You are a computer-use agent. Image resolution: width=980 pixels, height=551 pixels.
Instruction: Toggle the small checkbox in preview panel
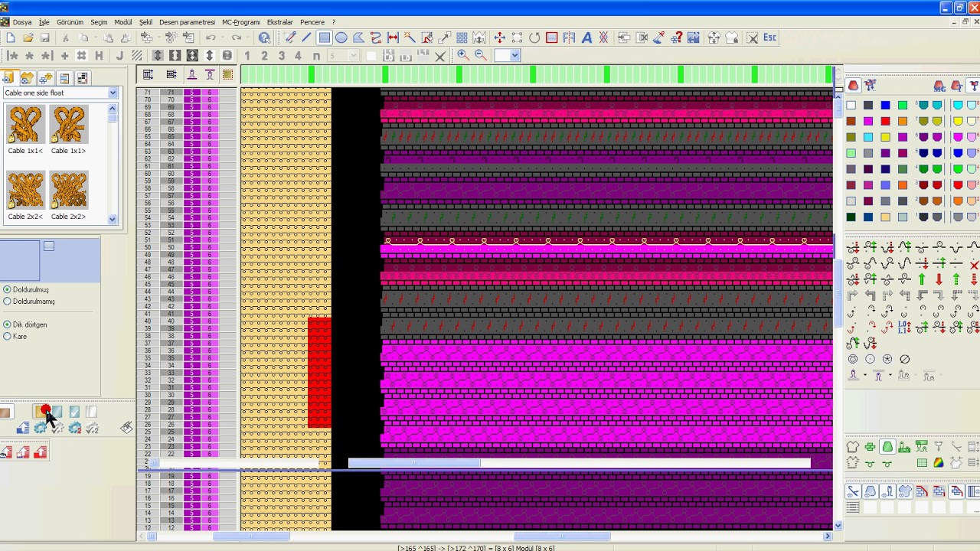49,246
